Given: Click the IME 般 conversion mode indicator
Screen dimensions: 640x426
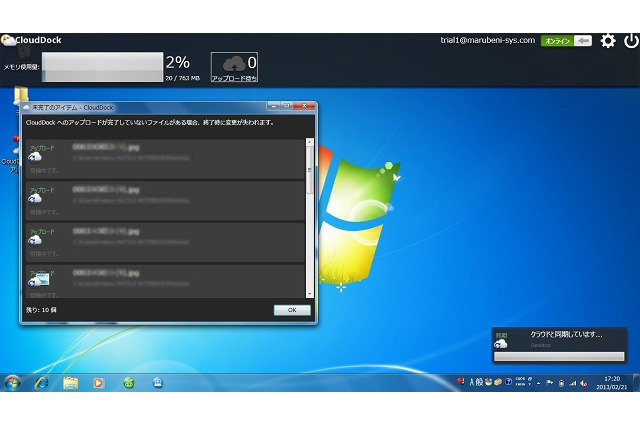Looking at the screenshot, I should point(479,382).
